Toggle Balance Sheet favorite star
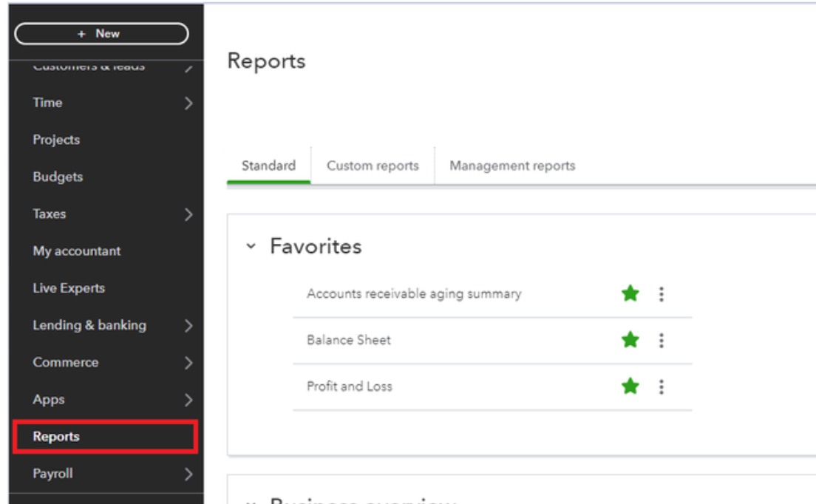Screen dimensions: 816x504 [630, 340]
